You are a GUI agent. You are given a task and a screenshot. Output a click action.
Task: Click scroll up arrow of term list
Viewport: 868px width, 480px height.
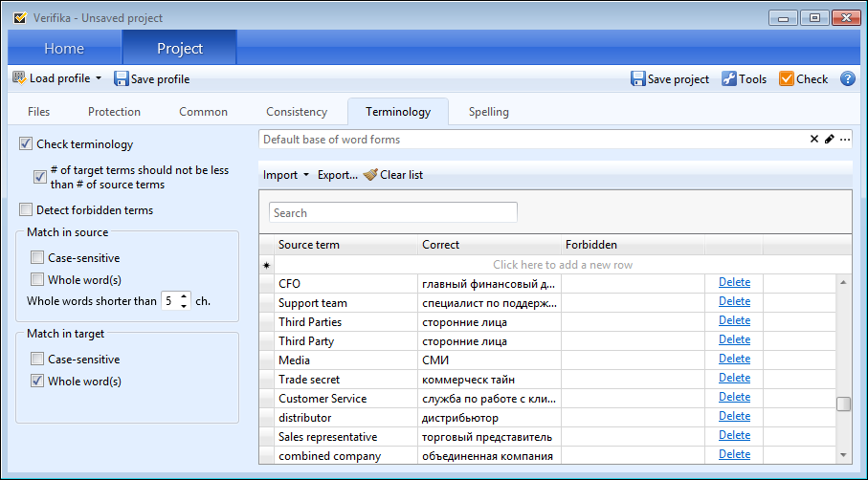tap(843, 282)
